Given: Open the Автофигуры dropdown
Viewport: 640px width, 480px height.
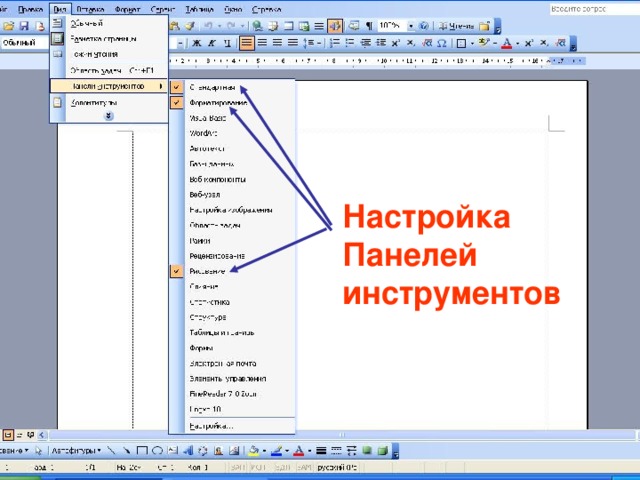Looking at the screenshot, I should 76,451.
